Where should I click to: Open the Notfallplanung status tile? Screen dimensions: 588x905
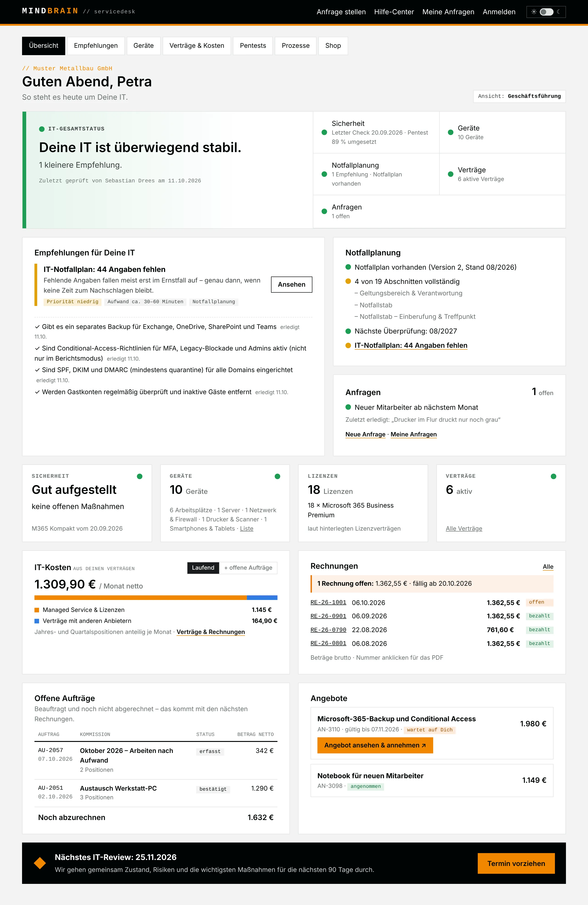click(376, 174)
